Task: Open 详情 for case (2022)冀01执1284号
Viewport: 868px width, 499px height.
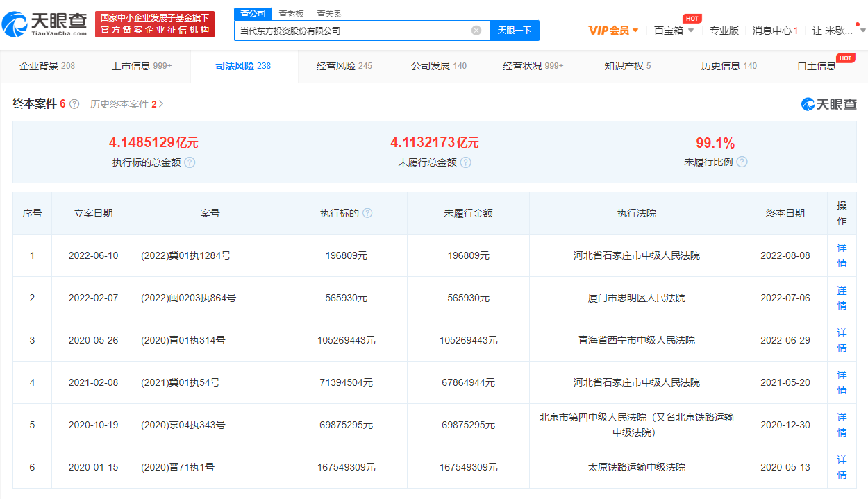Action: pyautogui.click(x=842, y=255)
